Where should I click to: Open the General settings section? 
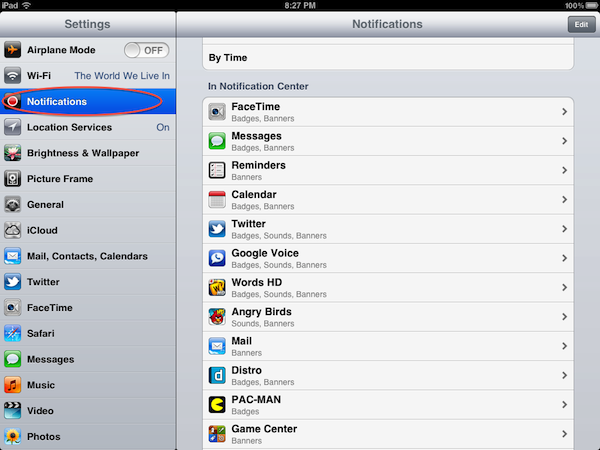(88, 205)
